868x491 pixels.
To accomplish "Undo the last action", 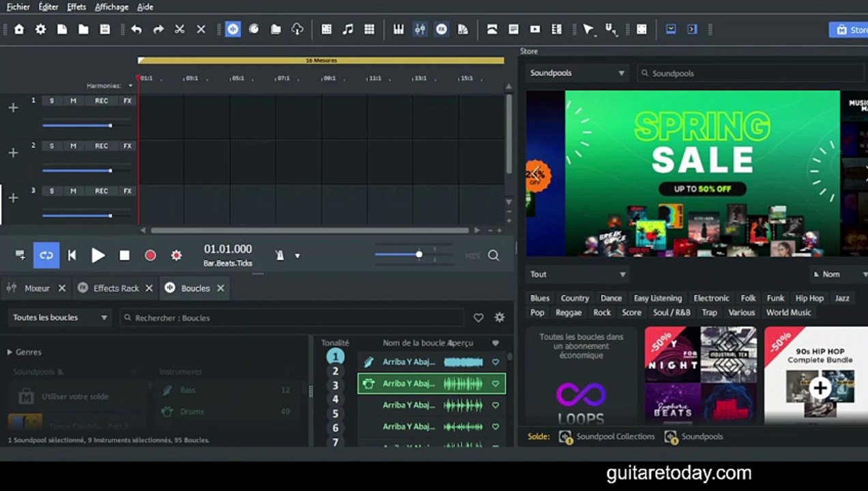I will 136,29.
